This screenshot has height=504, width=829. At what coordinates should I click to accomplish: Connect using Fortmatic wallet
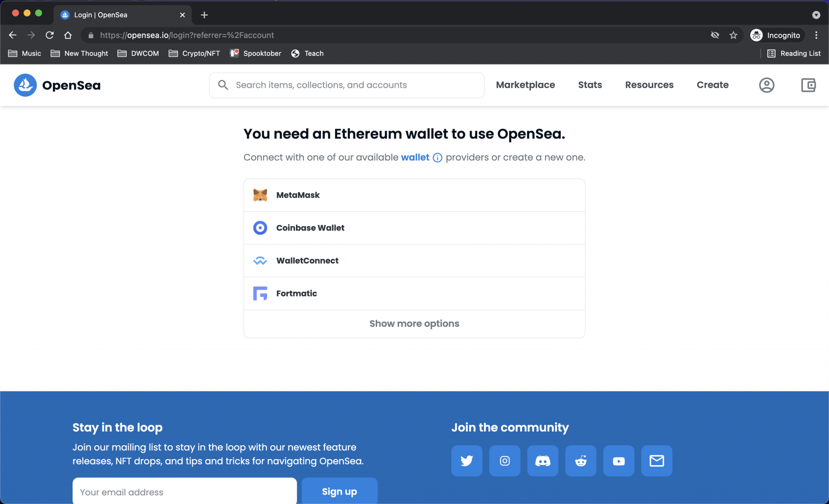click(x=296, y=293)
